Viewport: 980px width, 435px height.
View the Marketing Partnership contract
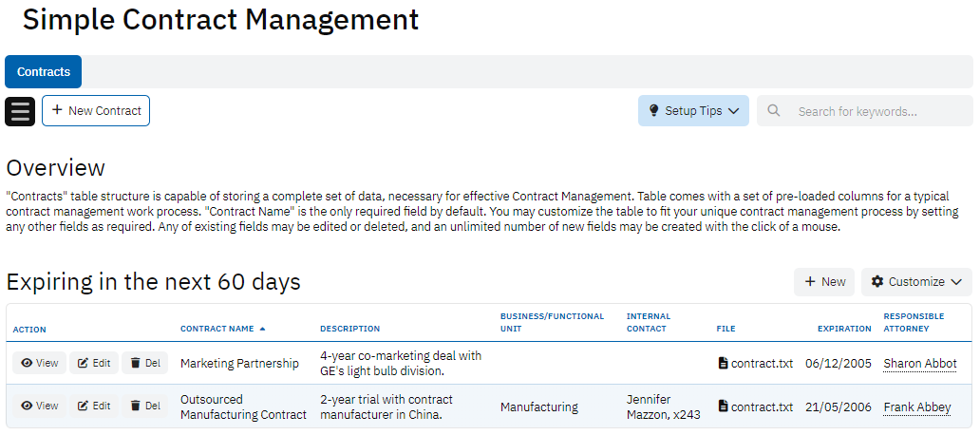(x=39, y=363)
